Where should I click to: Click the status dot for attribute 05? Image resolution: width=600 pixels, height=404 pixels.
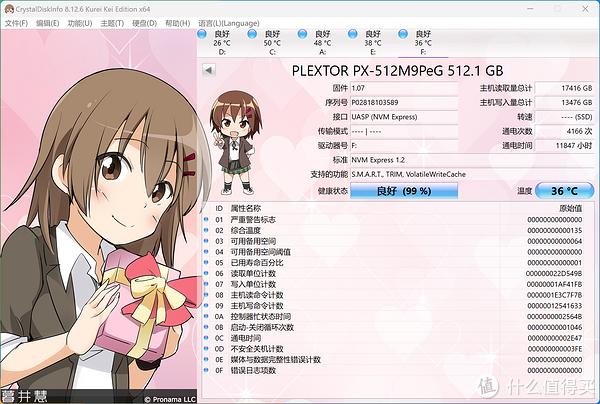(x=206, y=262)
